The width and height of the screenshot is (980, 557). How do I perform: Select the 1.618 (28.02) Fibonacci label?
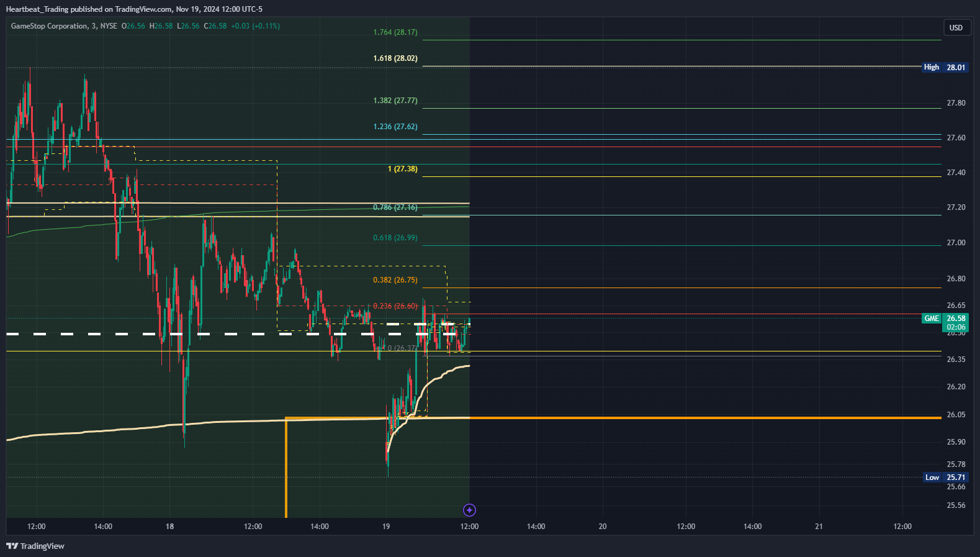395,58
